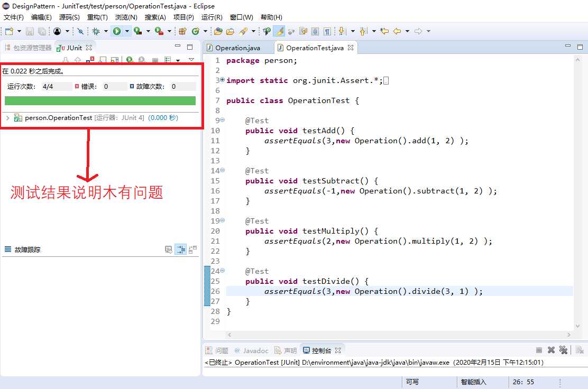This screenshot has height=389, width=588.
Task: Close the 控制台 console tab
Action: coord(338,350)
